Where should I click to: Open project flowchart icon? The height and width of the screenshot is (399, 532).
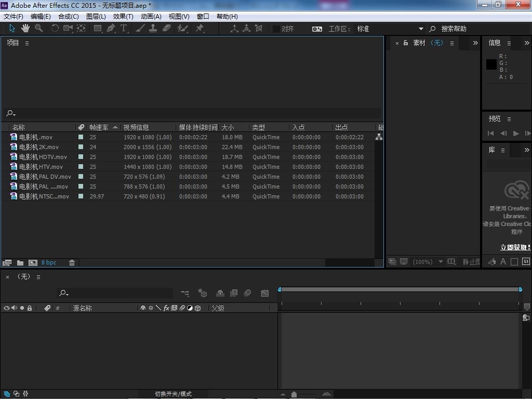tap(379, 137)
